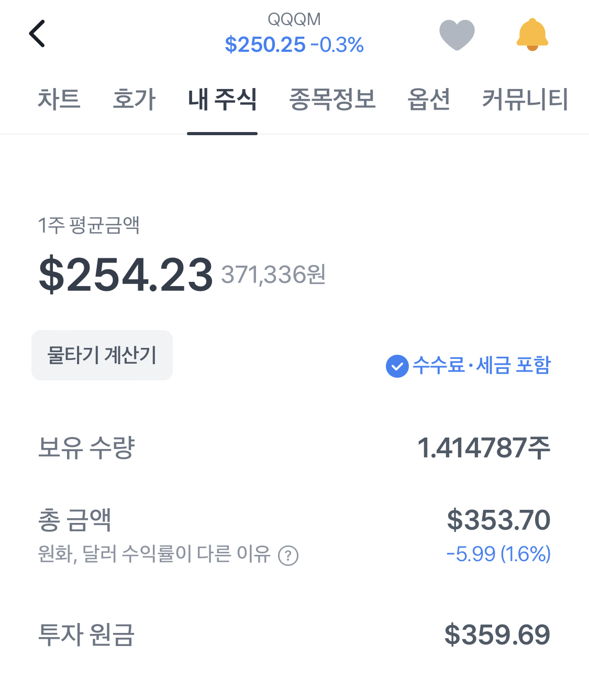Viewport: 589px width, 700px height.
Task: Tap the 보유 수량 1.414787주 row
Action: pos(294,448)
